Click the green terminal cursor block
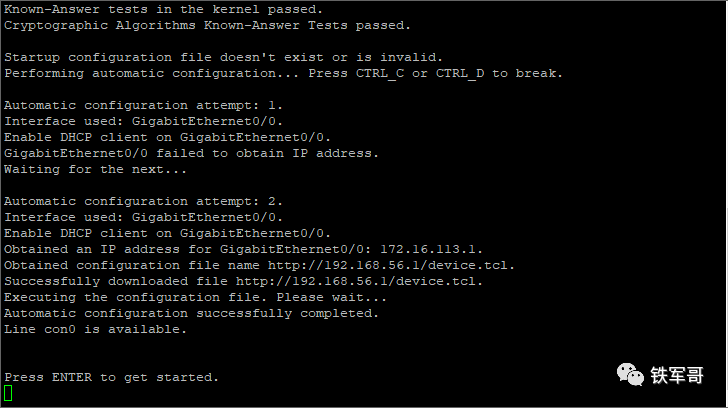728x408 pixels. point(8,394)
